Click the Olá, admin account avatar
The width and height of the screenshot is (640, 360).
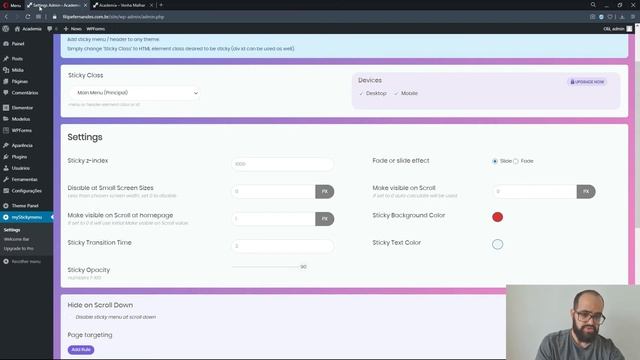pos(629,29)
